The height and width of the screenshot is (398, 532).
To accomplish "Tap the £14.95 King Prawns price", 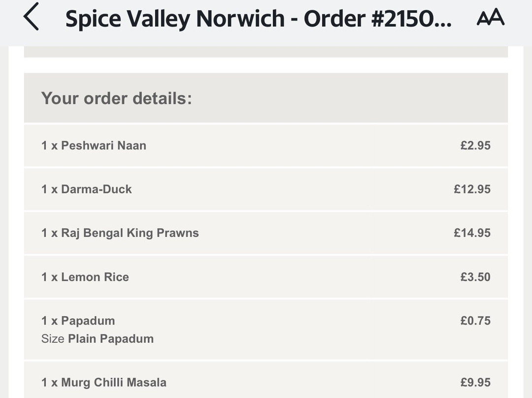I will coord(472,233).
